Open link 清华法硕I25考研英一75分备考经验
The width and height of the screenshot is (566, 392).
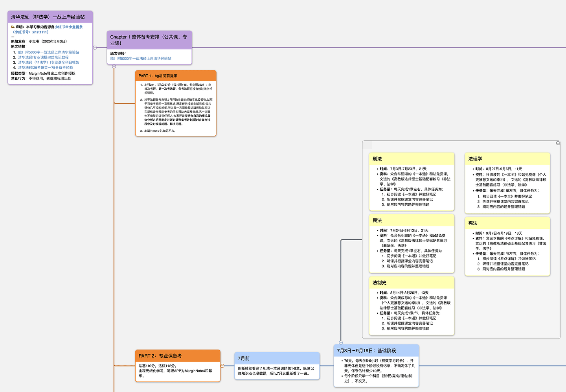coord(45,68)
